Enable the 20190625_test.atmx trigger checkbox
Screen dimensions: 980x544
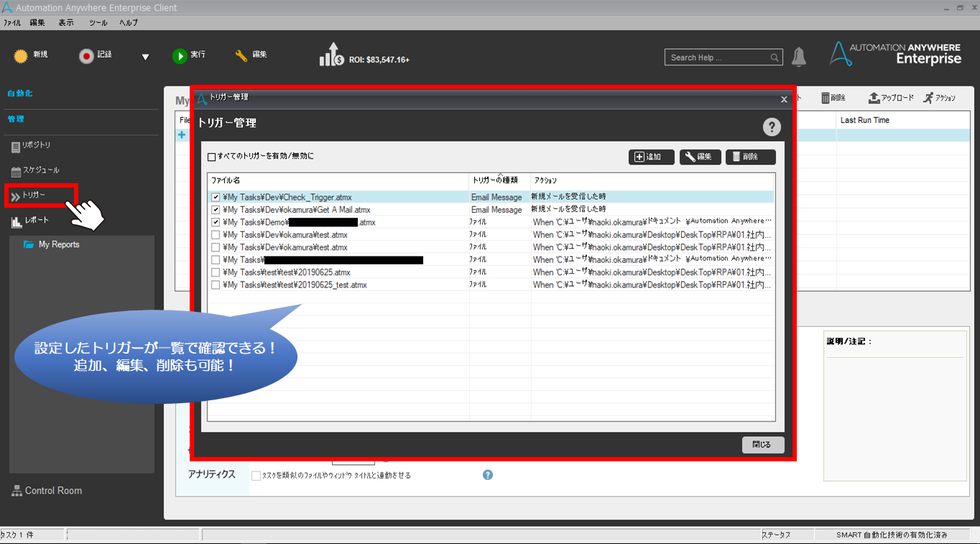216,285
